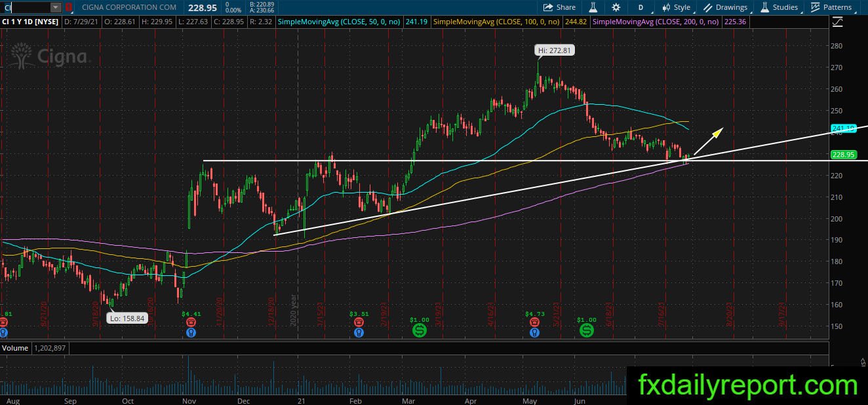Click the $4.73 earnings label
The width and height of the screenshot is (868, 405).
click(535, 314)
